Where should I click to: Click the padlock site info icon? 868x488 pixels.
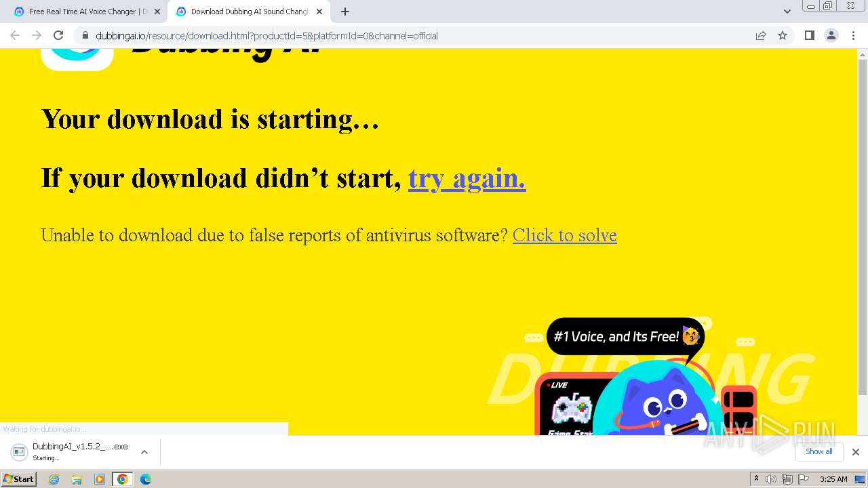(85, 35)
